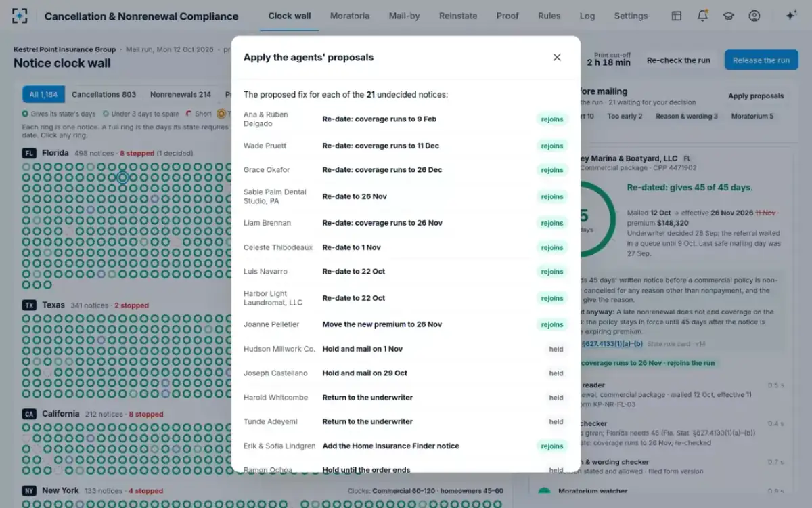Filter by Nonrenewals 214
The width and height of the screenshot is (812, 508).
(181, 95)
